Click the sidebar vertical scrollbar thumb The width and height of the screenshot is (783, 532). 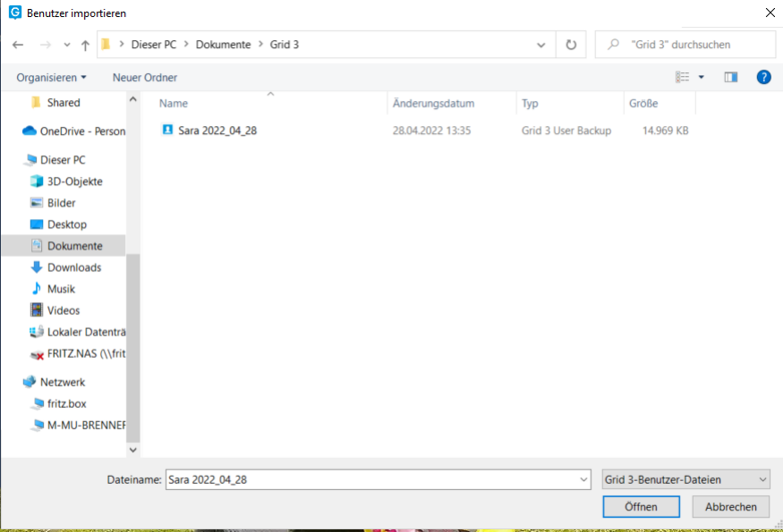[132, 348]
